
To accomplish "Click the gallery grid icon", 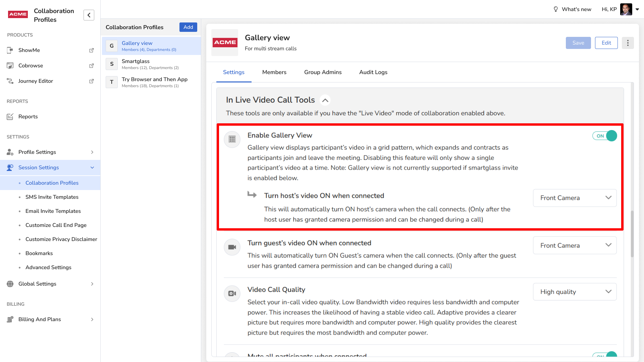I will (232, 139).
